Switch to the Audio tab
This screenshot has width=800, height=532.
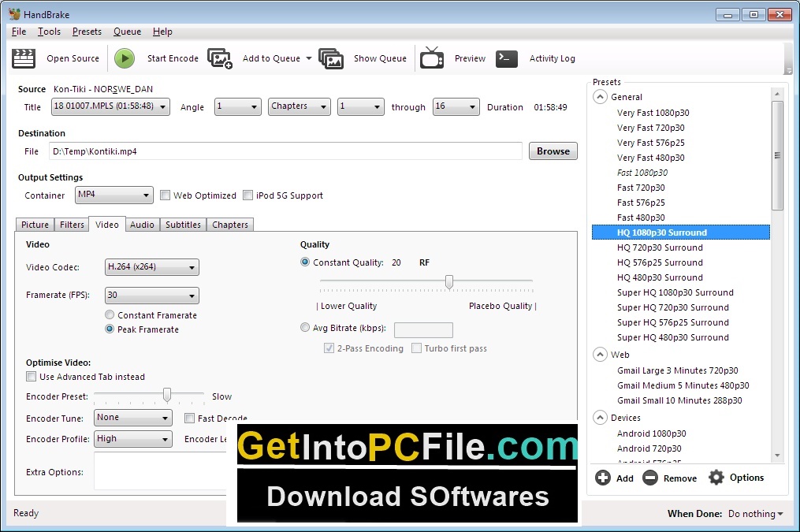pyautogui.click(x=142, y=225)
